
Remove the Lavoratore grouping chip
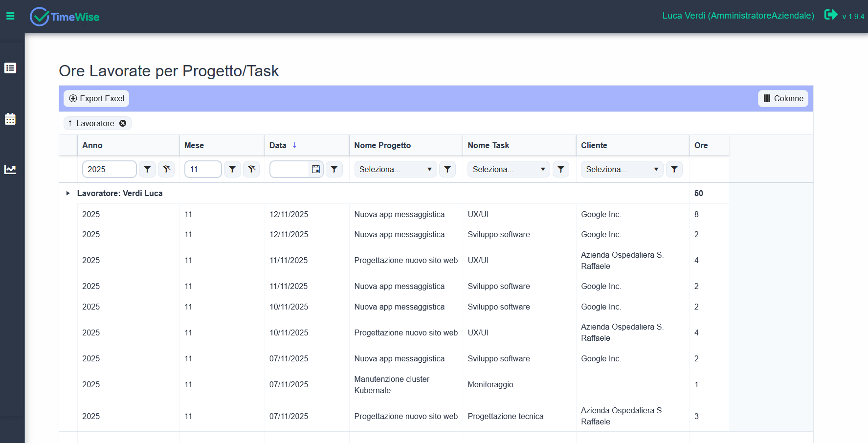(x=123, y=123)
